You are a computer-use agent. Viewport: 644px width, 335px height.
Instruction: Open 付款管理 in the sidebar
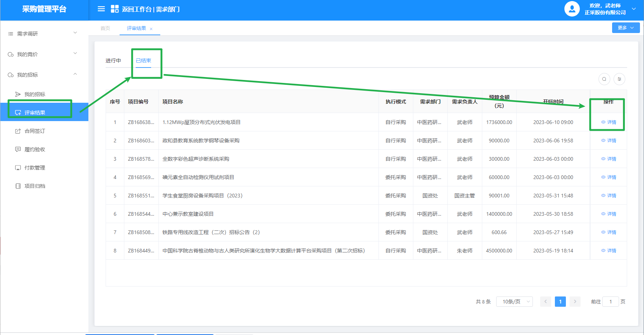34,168
